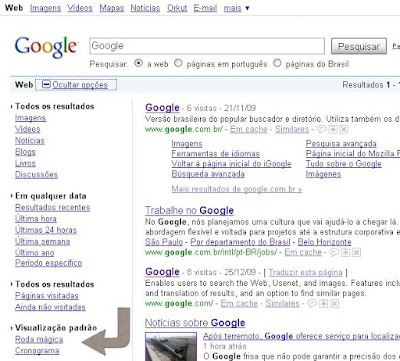This screenshot has width=400, height=361.
Task: Select the 'a web' search radio button
Action: (139, 63)
